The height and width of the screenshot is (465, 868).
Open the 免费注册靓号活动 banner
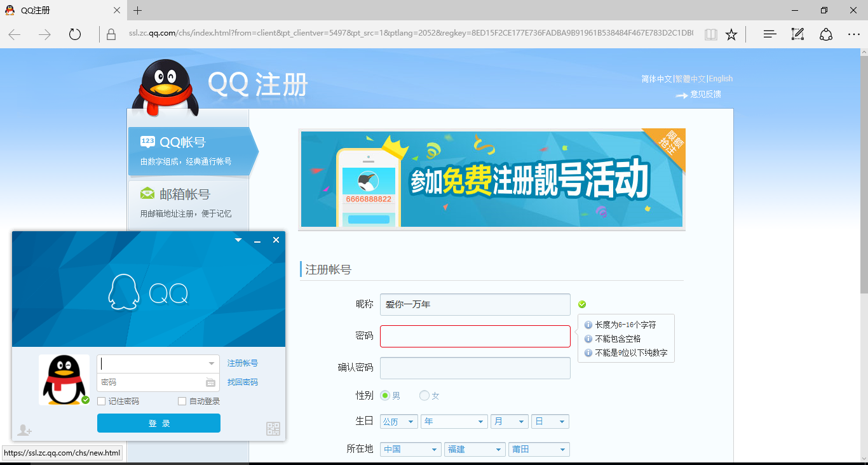tap(492, 180)
